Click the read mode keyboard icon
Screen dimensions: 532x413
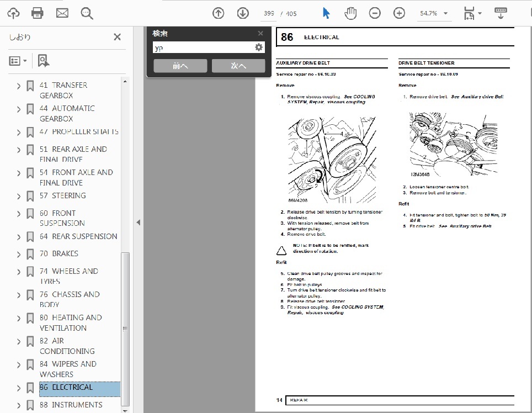501,13
